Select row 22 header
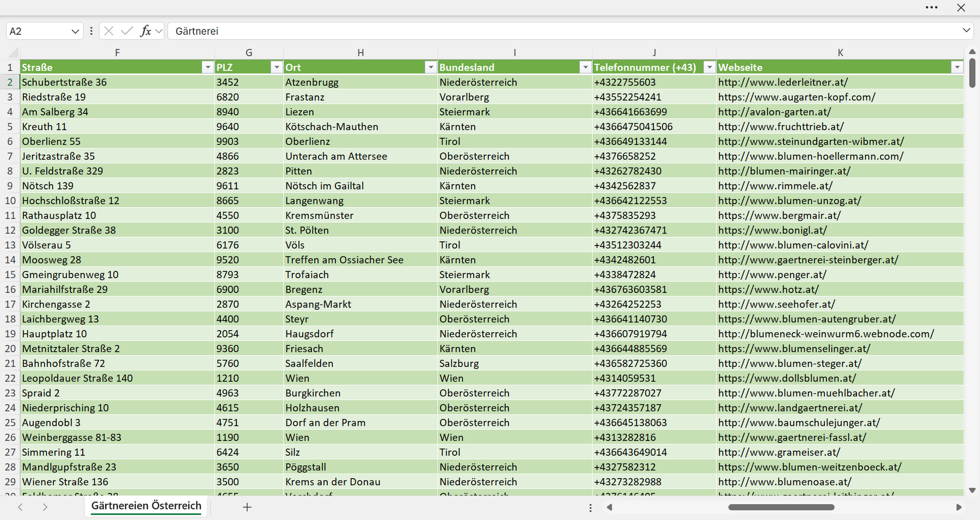 10,378
